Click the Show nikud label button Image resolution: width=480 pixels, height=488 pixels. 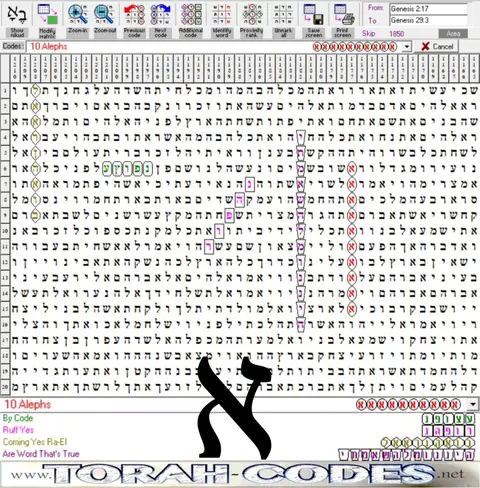(17, 33)
